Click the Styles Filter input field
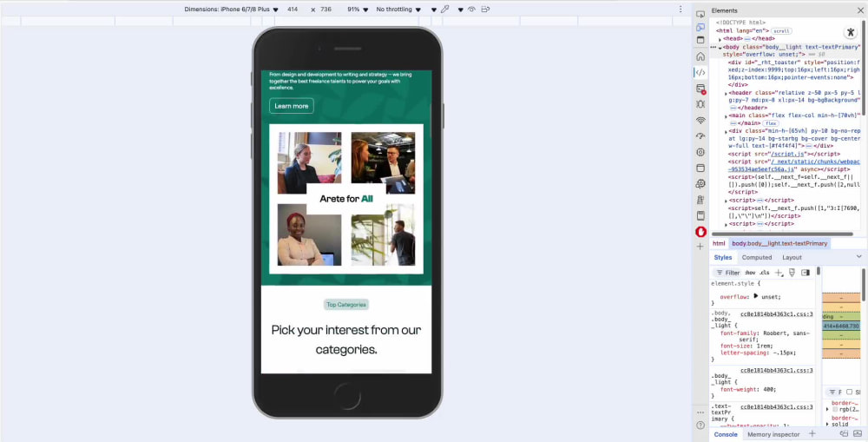The height and width of the screenshot is (442, 868). coord(727,273)
